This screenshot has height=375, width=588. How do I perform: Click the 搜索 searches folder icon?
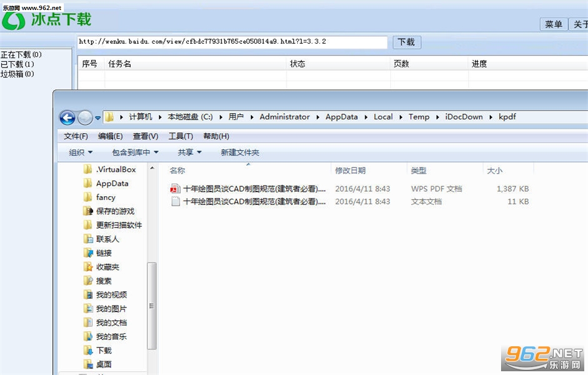point(88,281)
